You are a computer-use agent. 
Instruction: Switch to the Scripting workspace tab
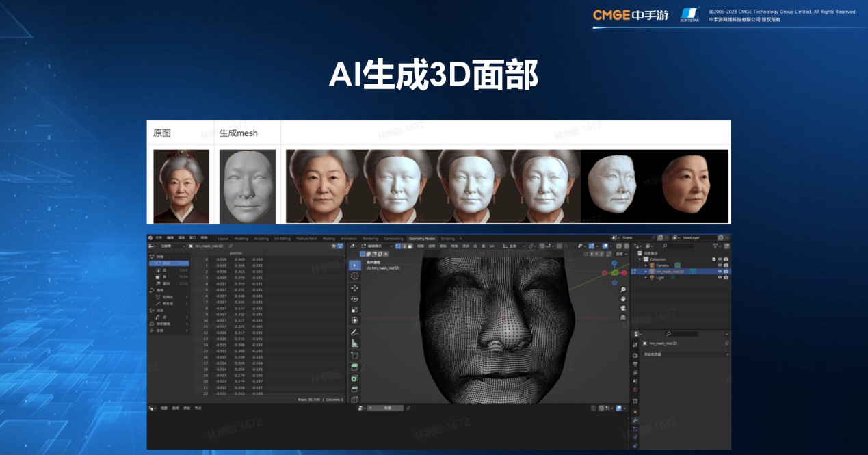447,239
